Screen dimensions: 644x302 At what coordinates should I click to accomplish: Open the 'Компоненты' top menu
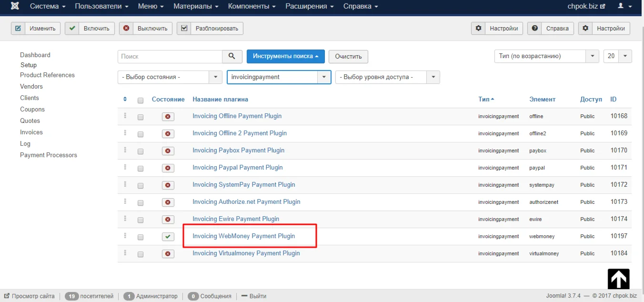coord(252,6)
